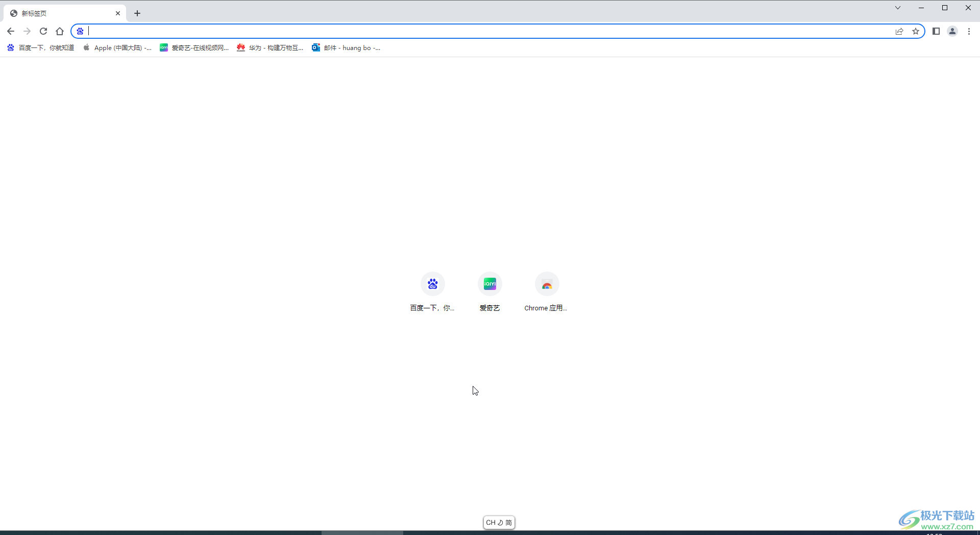Viewport: 980px width, 535px height.
Task: Bookmark this tab with the star icon
Action: (x=916, y=31)
